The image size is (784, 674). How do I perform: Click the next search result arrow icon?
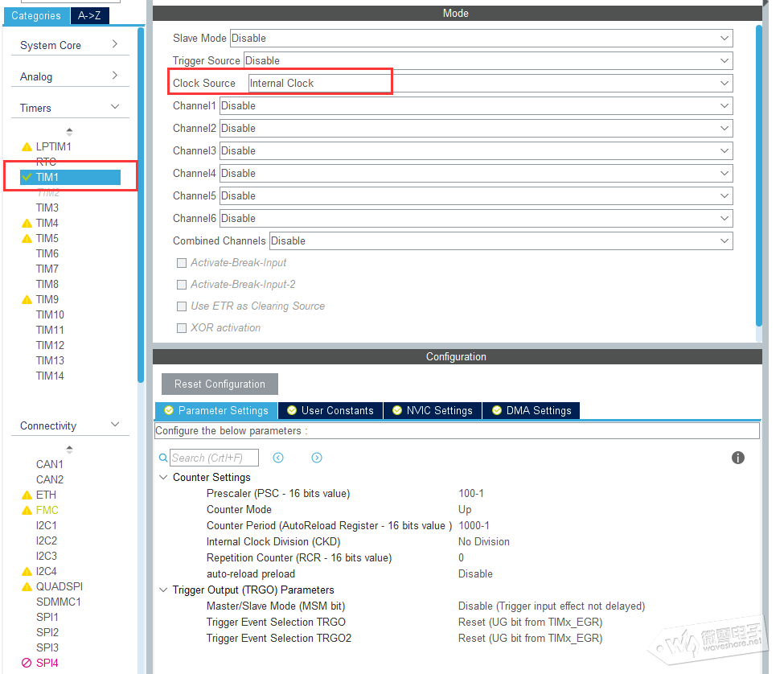[317, 458]
